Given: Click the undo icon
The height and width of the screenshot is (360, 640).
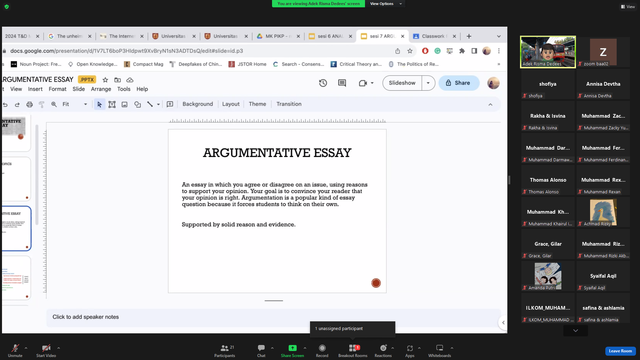Looking at the screenshot, I should tap(5, 104).
